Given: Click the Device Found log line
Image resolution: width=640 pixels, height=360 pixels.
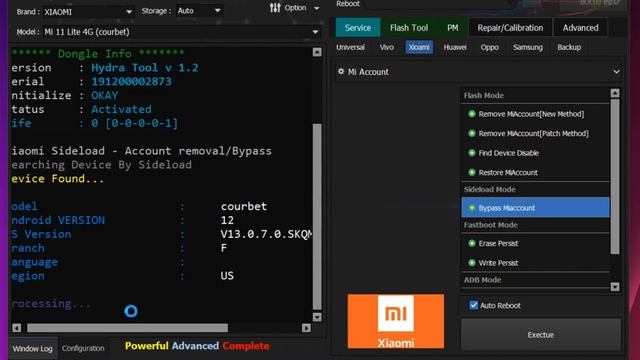Looking at the screenshot, I should (58, 179).
